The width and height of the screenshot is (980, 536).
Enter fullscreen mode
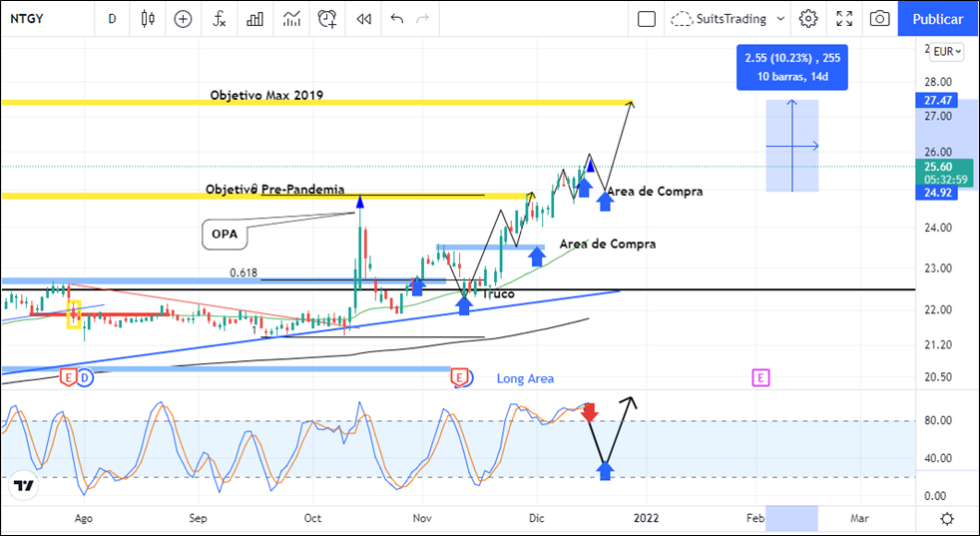tap(844, 19)
